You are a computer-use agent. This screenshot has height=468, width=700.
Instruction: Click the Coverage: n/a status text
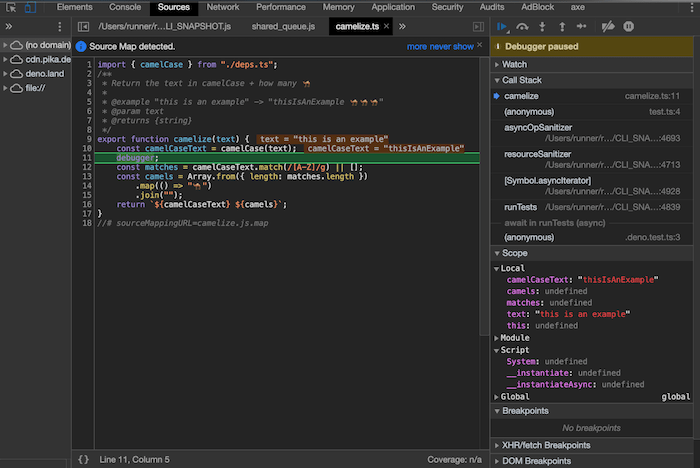pos(454,459)
